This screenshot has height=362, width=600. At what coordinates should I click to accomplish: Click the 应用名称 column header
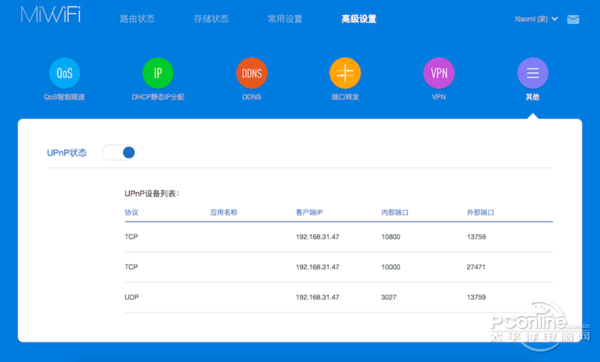[x=223, y=212]
